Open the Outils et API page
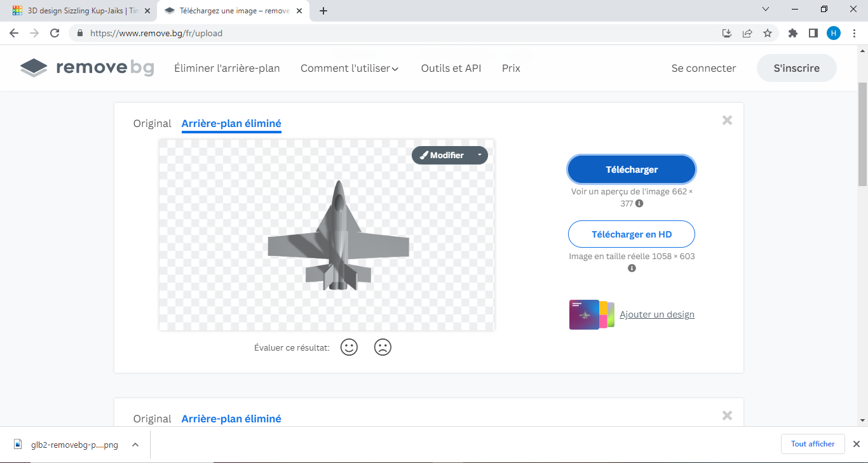This screenshot has width=868, height=463. (x=451, y=68)
